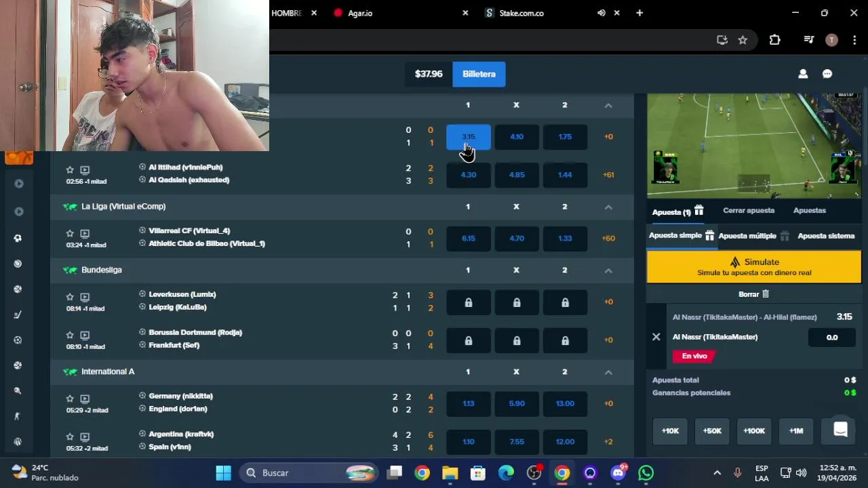Favorite the Leverkusen vs Leipzig match
This screenshot has height=488, width=868.
(70, 297)
